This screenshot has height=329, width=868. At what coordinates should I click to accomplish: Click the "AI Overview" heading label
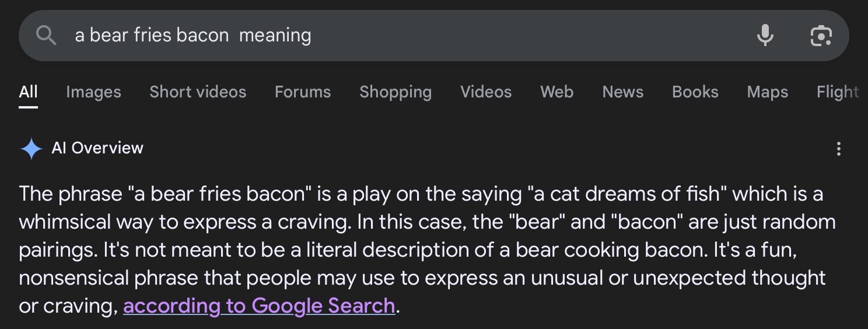(x=97, y=148)
